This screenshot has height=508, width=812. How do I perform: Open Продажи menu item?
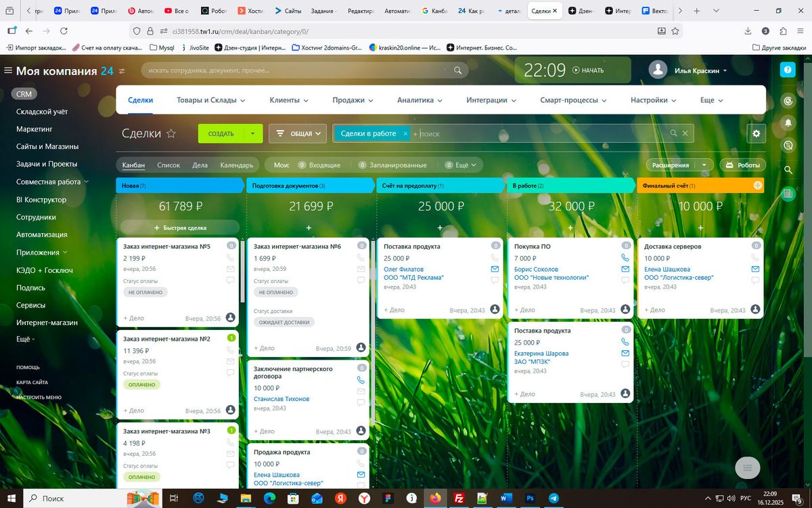click(353, 100)
